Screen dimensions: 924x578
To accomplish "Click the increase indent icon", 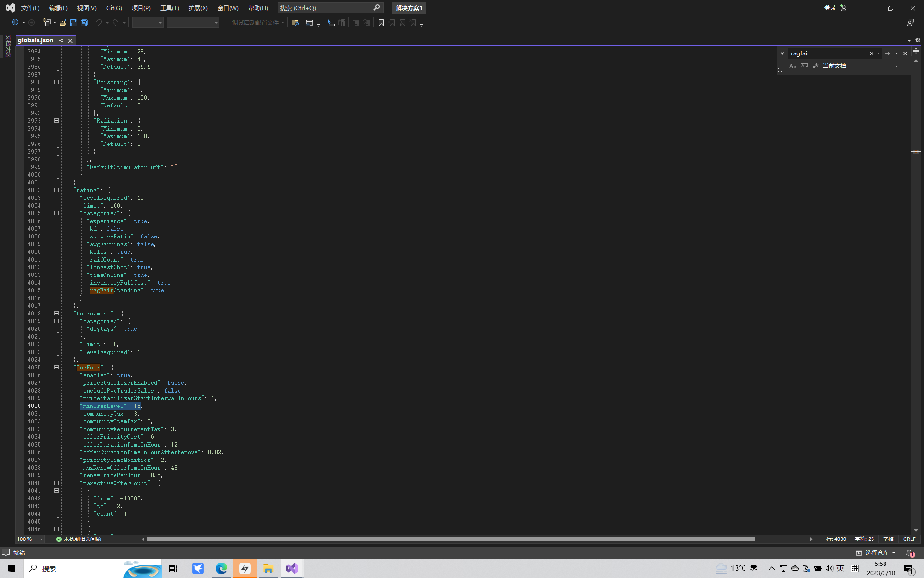I will 367,23.
